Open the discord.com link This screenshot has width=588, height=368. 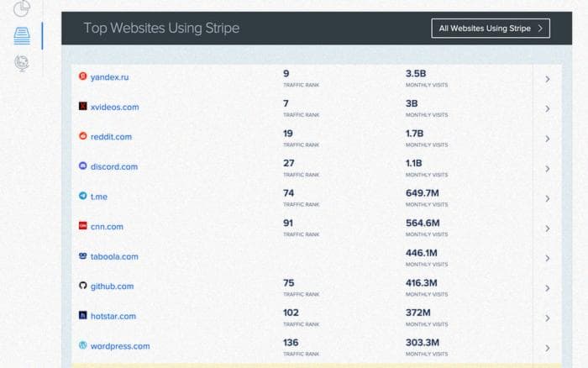point(114,166)
